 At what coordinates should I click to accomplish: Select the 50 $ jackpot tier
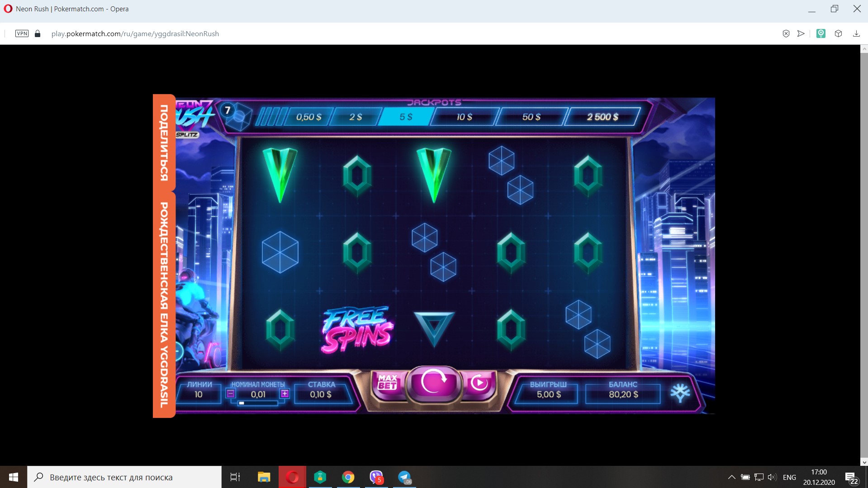click(531, 117)
